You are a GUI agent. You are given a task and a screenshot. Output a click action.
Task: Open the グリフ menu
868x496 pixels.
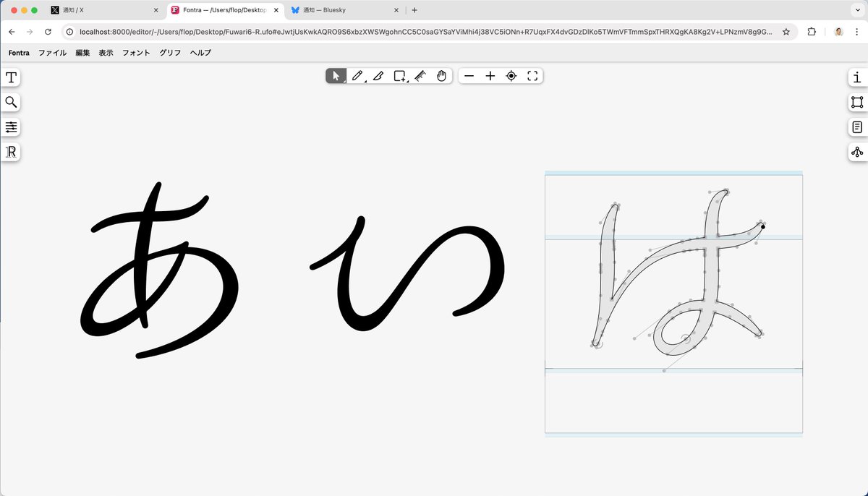170,53
